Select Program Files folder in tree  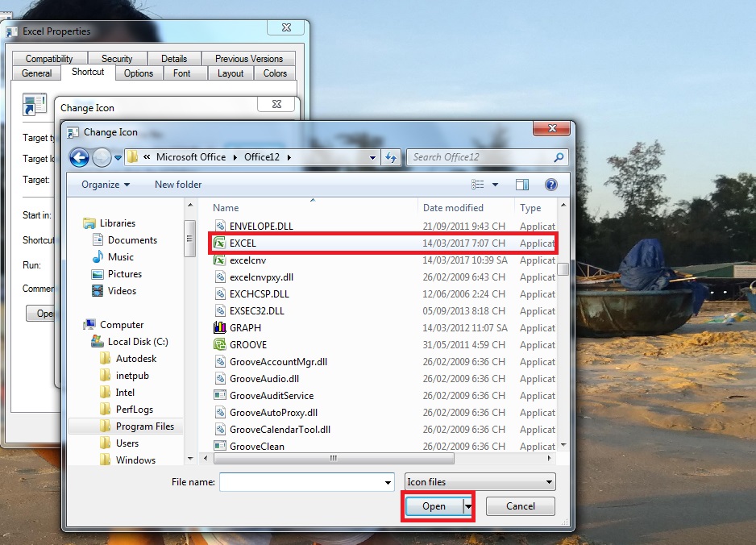(x=144, y=426)
